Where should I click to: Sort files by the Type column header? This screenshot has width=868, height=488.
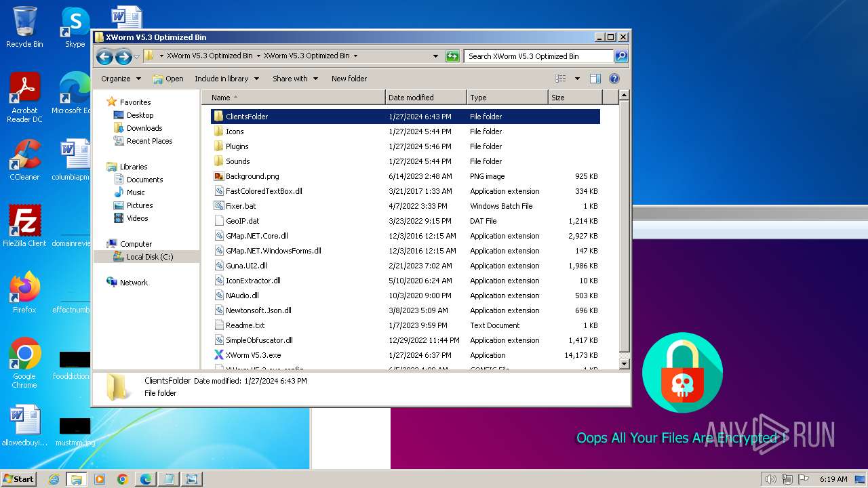click(x=507, y=98)
